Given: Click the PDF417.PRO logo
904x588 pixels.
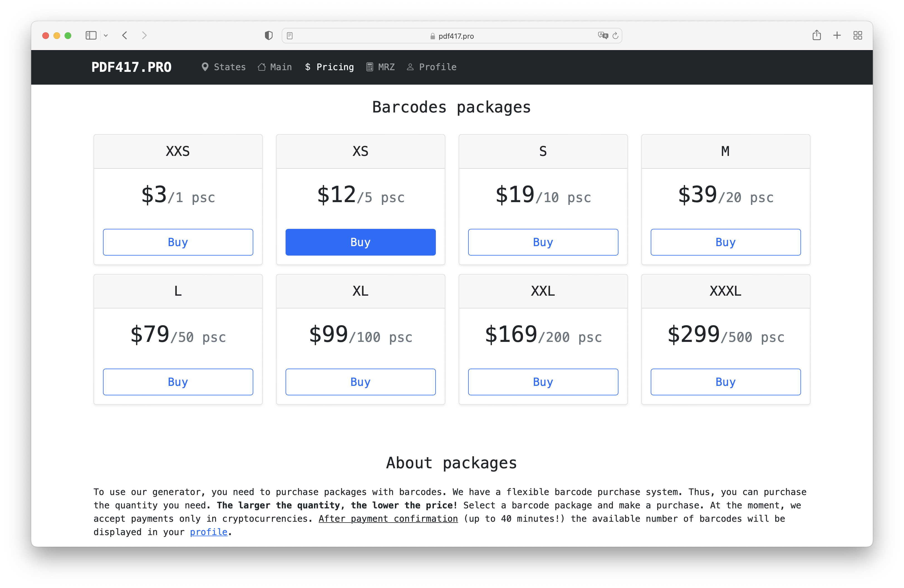Looking at the screenshot, I should 131,67.
